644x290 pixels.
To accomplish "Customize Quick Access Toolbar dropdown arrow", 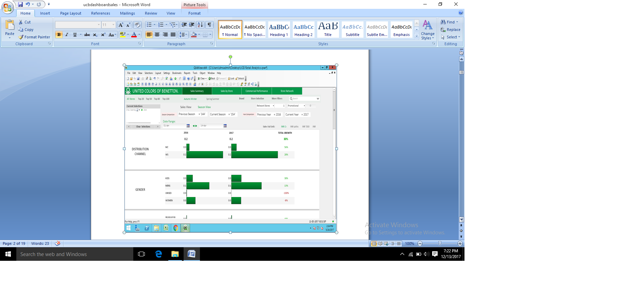I will [49, 4].
